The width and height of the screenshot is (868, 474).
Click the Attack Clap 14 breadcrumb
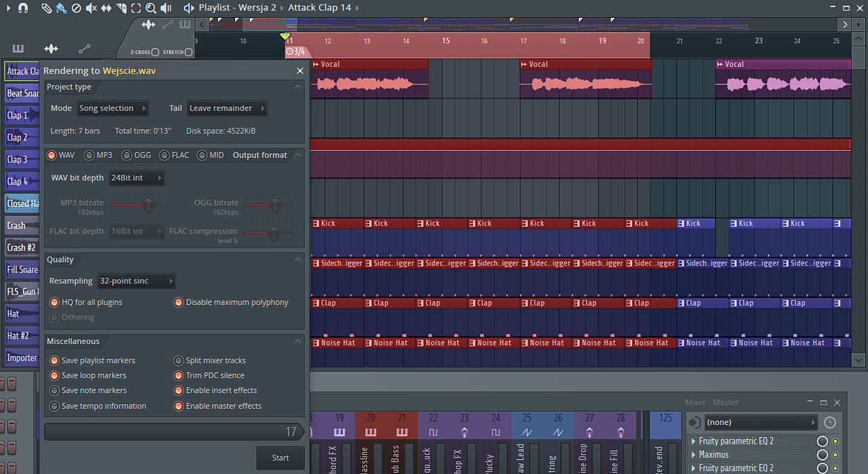tap(320, 7)
